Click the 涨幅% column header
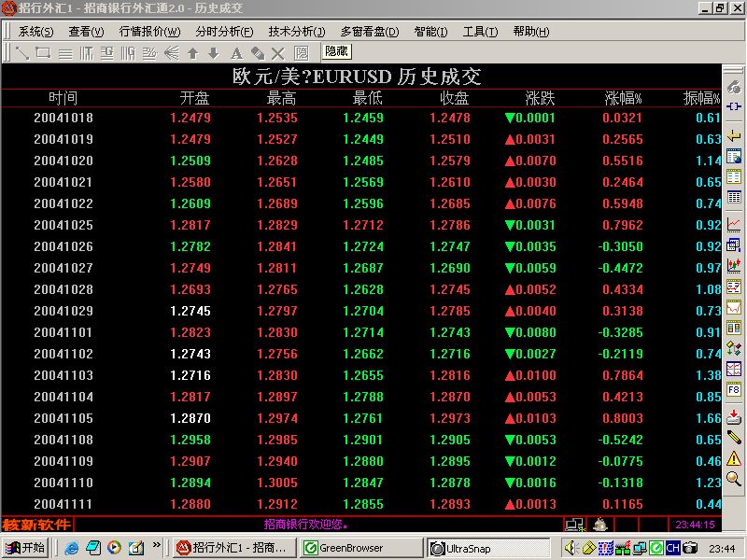Image resolution: width=747 pixels, height=560 pixels. pyautogui.click(x=623, y=98)
